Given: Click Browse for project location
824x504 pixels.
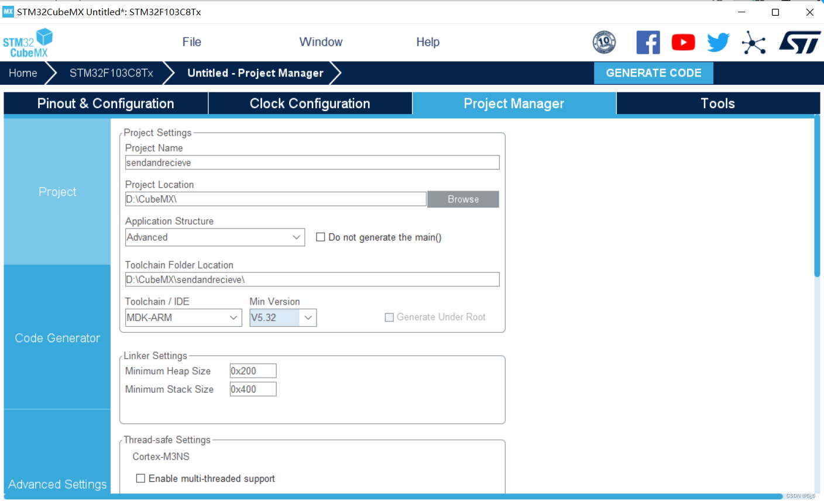Looking at the screenshot, I should click(463, 199).
